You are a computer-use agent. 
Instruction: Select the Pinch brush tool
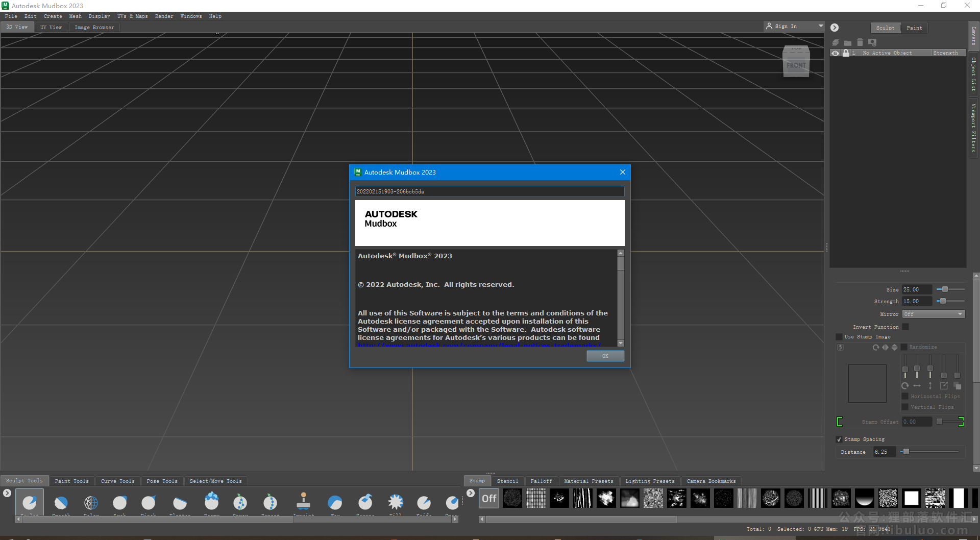(x=149, y=503)
